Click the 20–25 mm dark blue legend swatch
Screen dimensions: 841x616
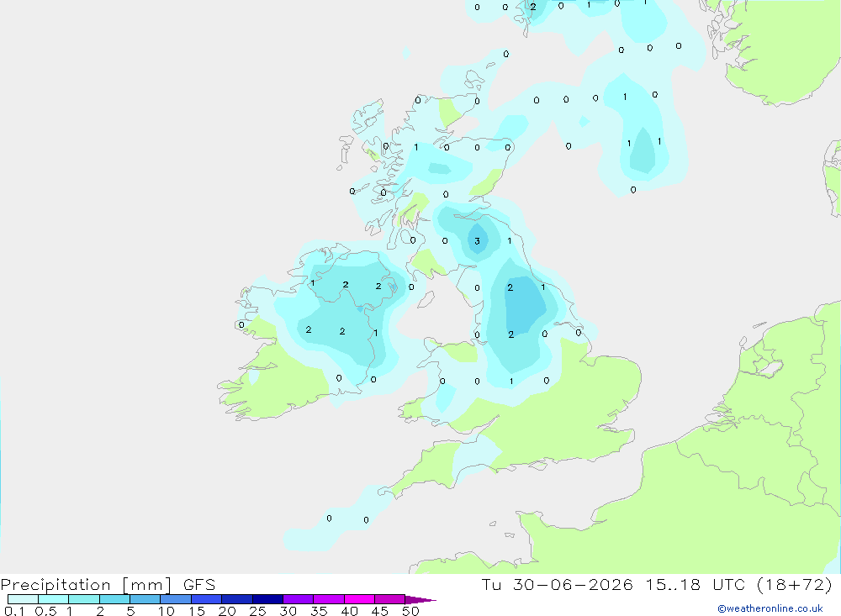click(x=236, y=599)
